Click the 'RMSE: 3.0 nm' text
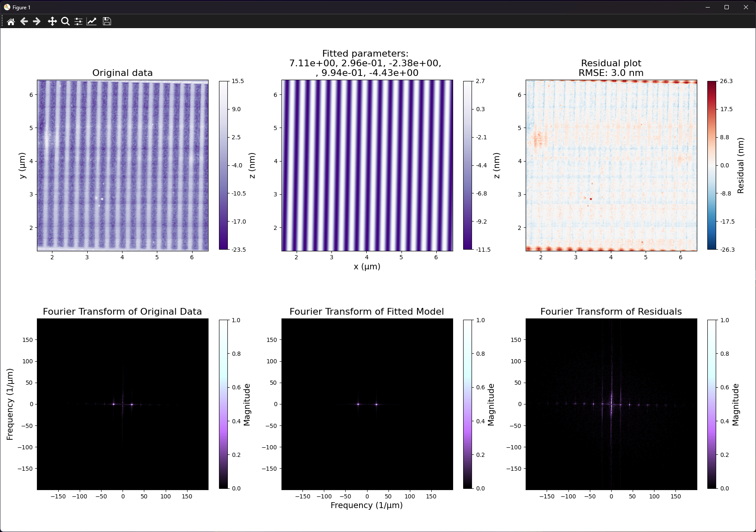Screen dimensions: 756x532 (611, 73)
